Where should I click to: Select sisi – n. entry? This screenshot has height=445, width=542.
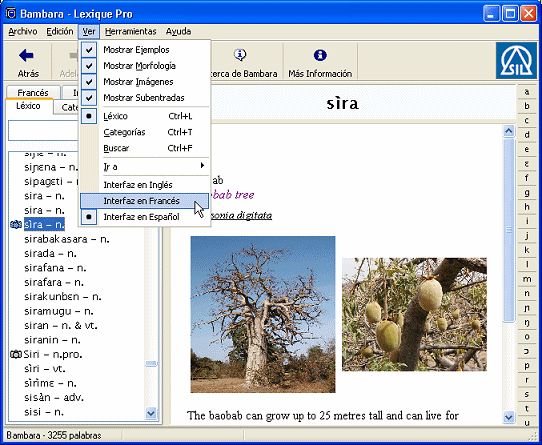44,412
